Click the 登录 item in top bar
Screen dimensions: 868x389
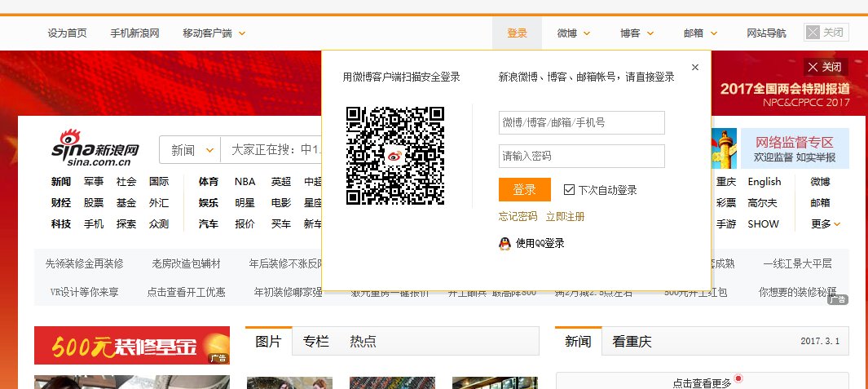click(x=517, y=33)
